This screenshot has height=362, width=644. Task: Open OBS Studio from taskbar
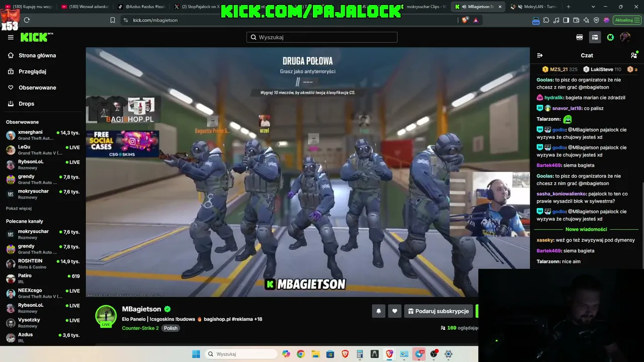click(x=434, y=354)
